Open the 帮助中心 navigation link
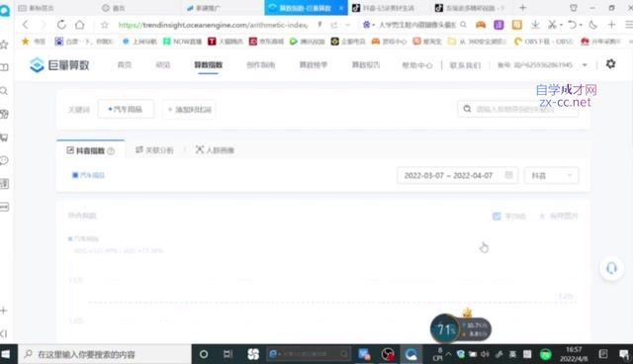This screenshot has width=633, height=364. (x=417, y=65)
